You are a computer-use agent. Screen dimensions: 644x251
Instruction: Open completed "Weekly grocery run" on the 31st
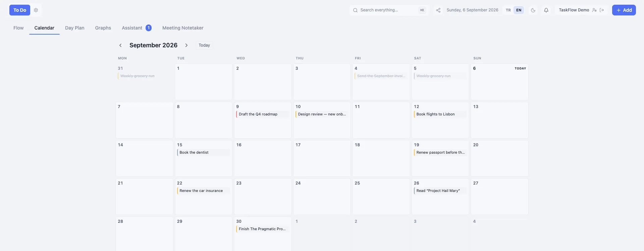[x=144, y=76]
